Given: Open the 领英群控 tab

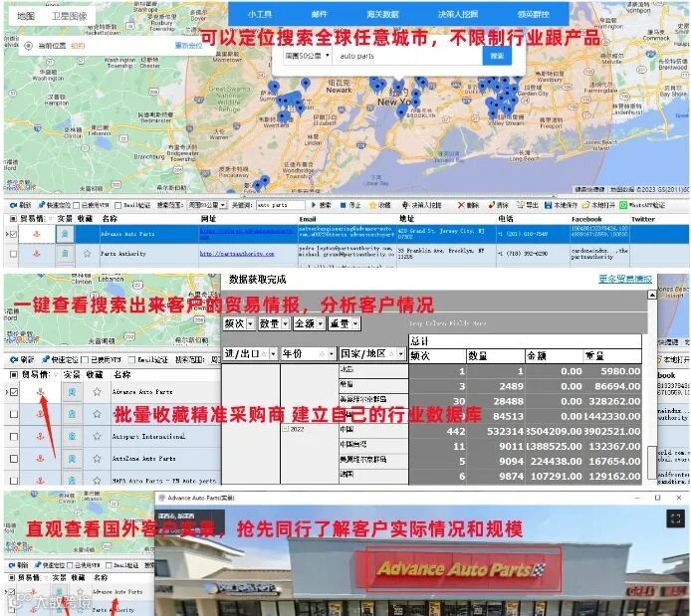Looking at the screenshot, I should click(534, 14).
